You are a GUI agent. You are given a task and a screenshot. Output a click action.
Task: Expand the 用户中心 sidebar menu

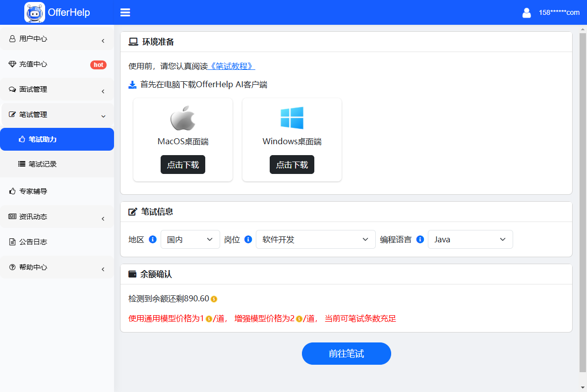tap(57, 39)
